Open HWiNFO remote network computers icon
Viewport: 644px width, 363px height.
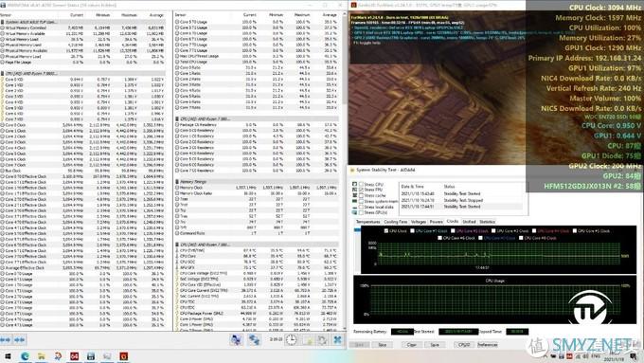(x=236, y=339)
